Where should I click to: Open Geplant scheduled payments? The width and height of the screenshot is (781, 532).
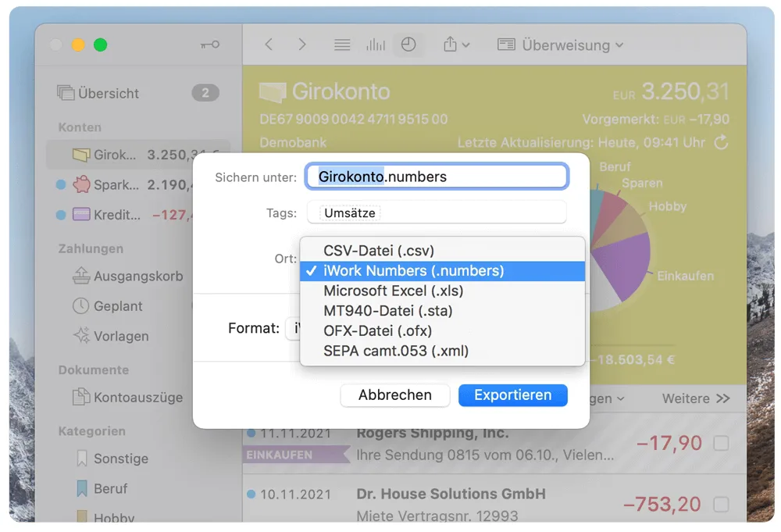coord(108,306)
